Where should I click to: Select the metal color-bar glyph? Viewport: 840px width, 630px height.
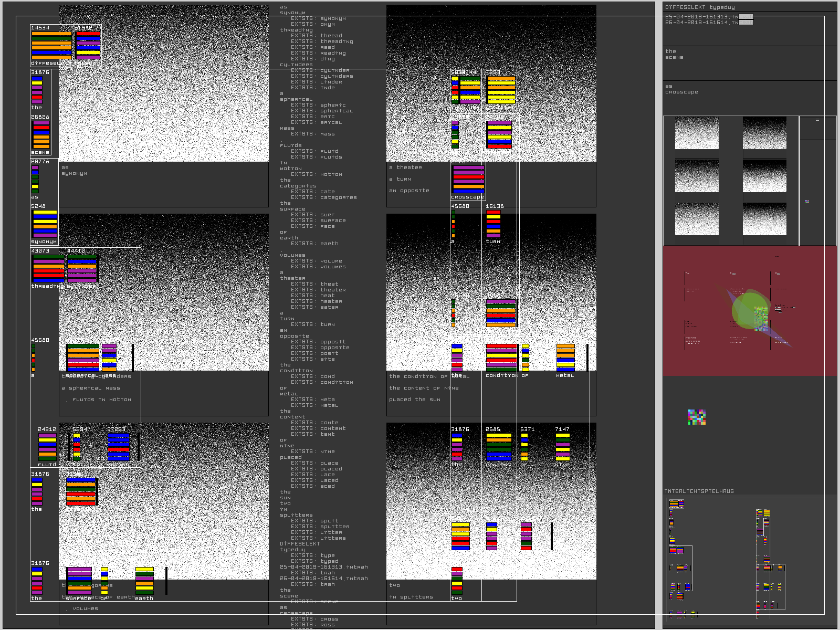coord(565,358)
